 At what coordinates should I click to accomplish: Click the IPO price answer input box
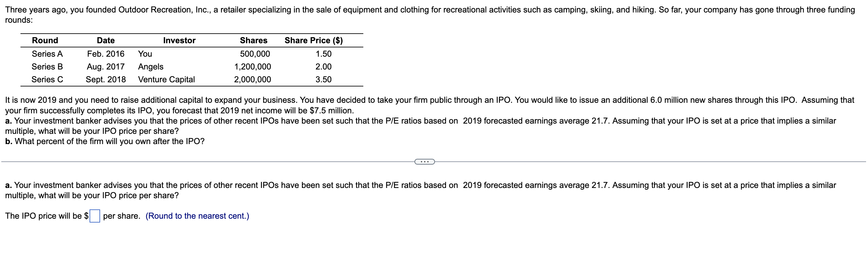click(95, 216)
